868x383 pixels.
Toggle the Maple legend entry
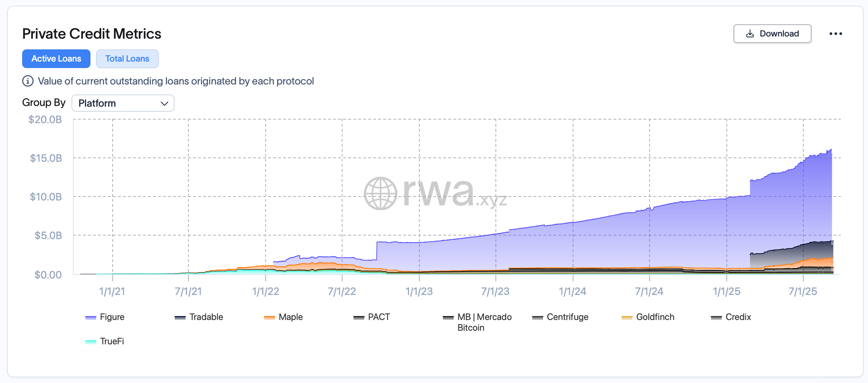(x=290, y=317)
